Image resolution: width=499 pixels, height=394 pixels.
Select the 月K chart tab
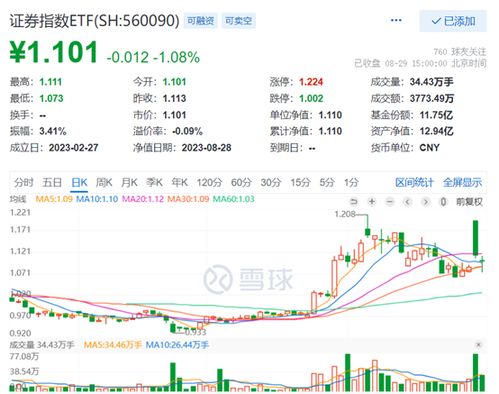(129, 183)
